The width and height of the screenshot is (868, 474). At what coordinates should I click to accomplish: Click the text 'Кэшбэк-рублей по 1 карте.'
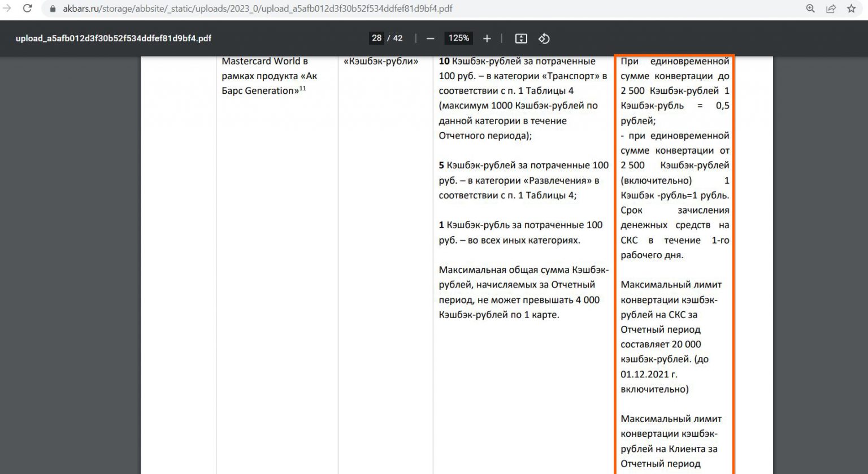click(499, 315)
